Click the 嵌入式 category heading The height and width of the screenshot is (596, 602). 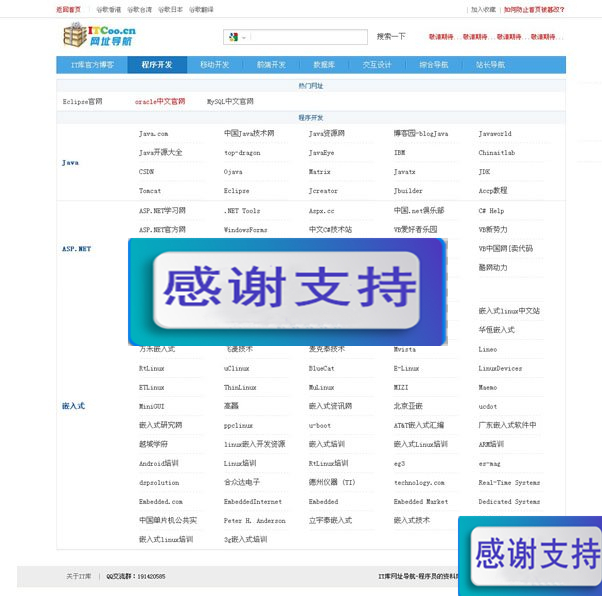click(x=73, y=406)
